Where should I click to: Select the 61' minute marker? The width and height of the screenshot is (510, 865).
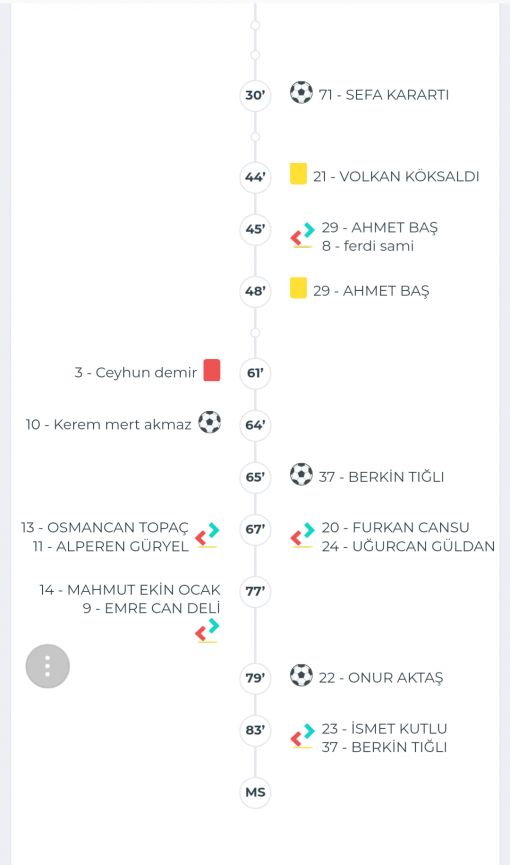pos(255,373)
